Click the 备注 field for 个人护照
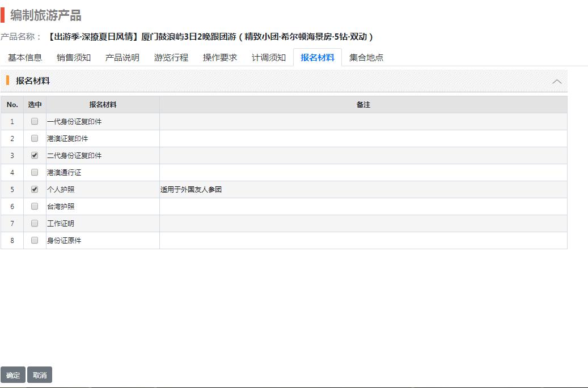This screenshot has width=588, height=388. (363, 190)
